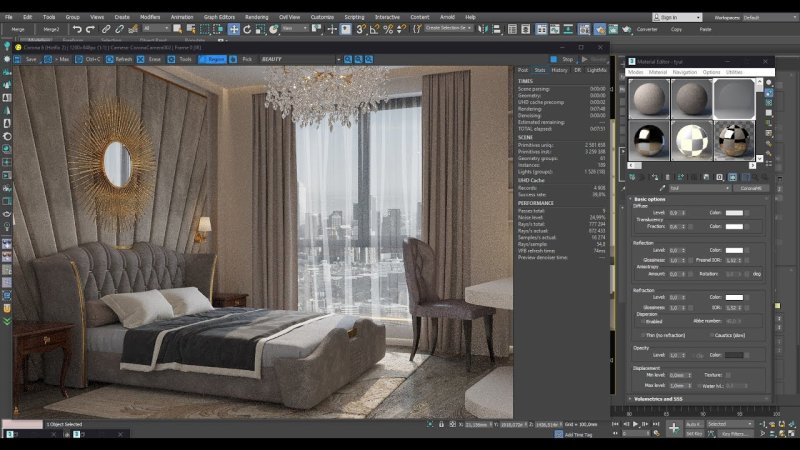The height and width of the screenshot is (450, 800).
Task: Collapse the Basic options rollout
Action: pos(655,199)
